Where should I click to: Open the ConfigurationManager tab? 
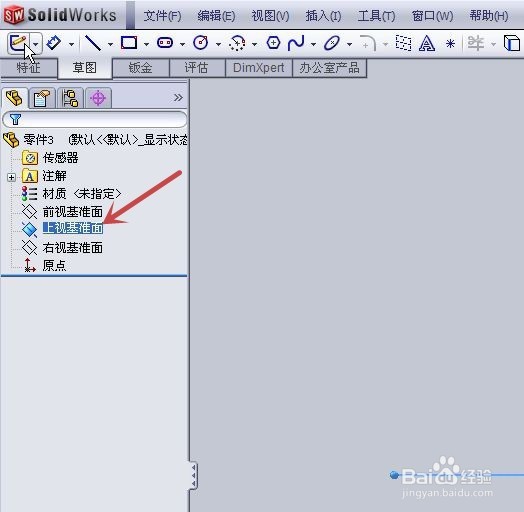click(70, 98)
